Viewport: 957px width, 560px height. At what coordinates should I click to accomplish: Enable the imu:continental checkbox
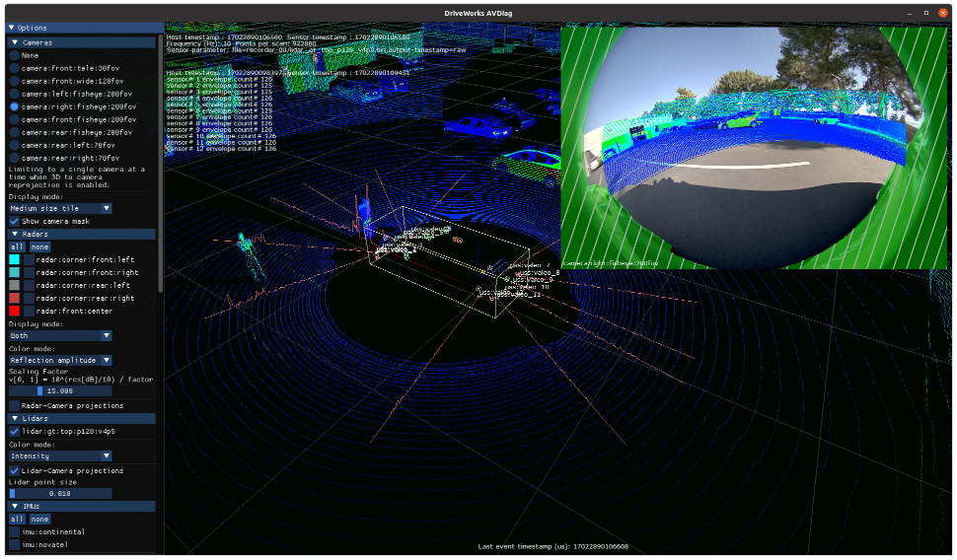[x=15, y=531]
